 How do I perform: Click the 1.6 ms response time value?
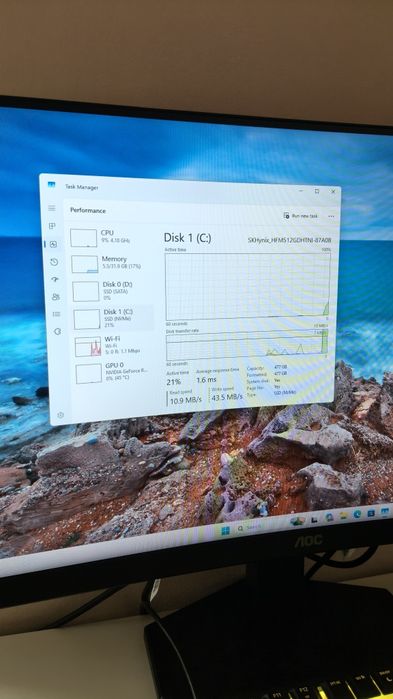tap(206, 380)
